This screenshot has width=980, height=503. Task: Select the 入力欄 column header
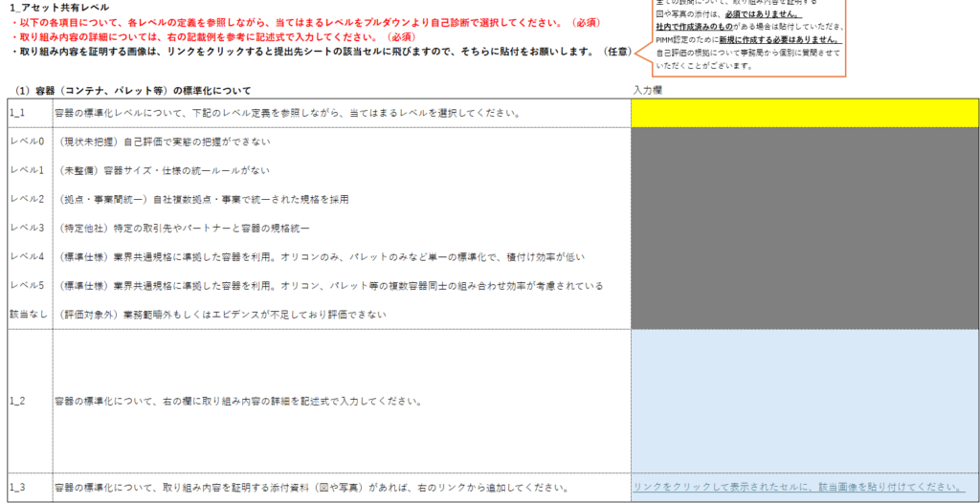[648, 90]
